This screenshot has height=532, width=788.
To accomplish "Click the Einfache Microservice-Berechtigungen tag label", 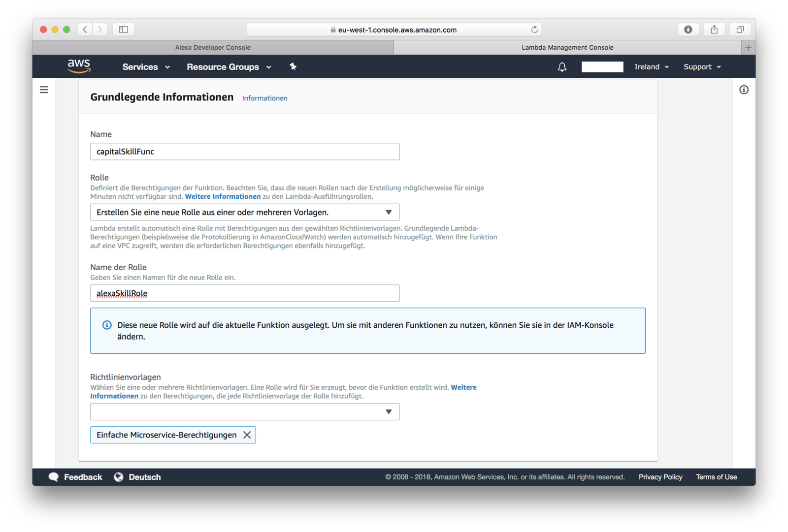I will point(166,435).
